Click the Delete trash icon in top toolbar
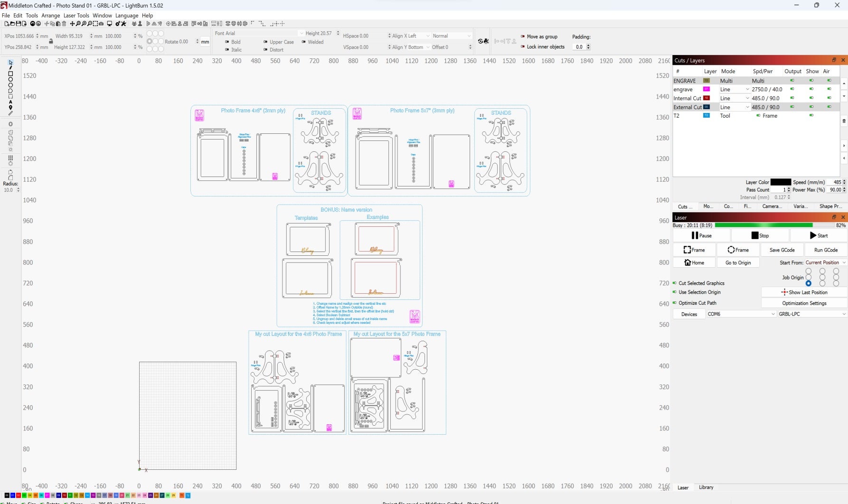Viewport: 848px width, 504px height. coord(64,23)
